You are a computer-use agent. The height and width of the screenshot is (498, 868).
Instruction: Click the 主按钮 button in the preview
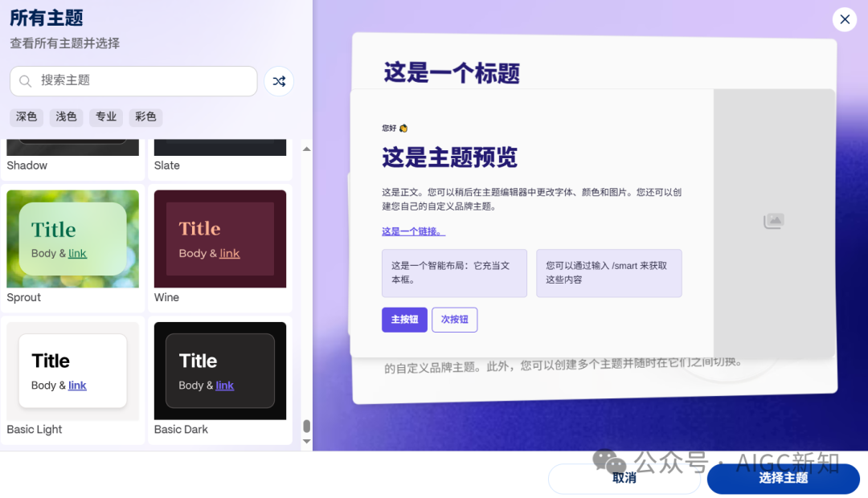click(x=404, y=319)
